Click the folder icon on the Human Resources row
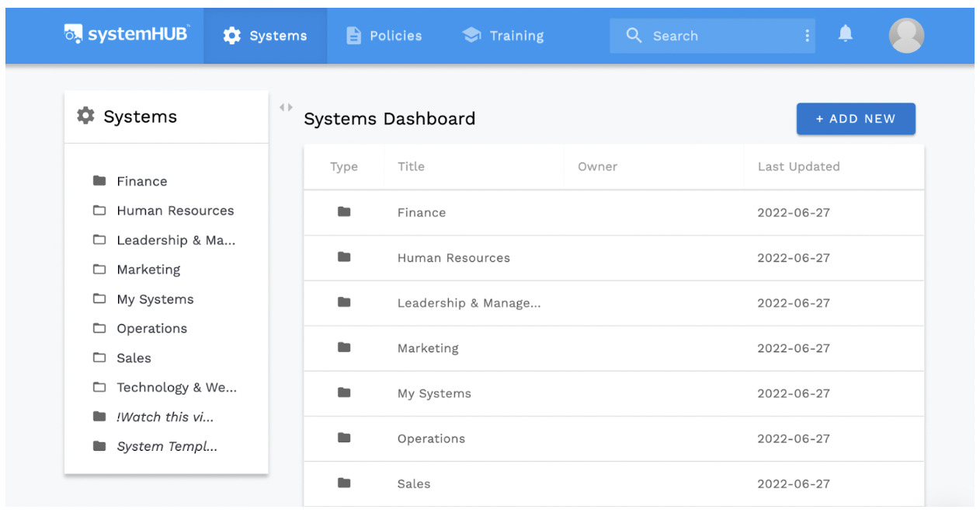 click(x=344, y=258)
